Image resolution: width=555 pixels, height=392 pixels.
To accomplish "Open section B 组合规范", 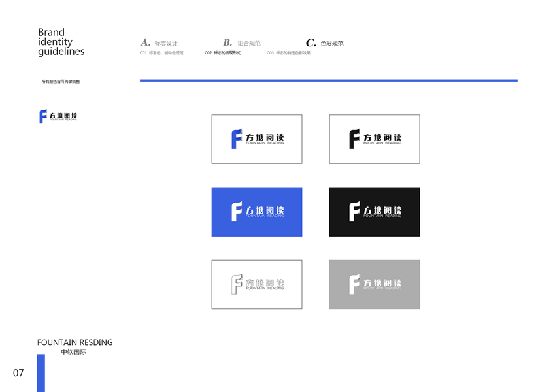I will pyautogui.click(x=249, y=44).
